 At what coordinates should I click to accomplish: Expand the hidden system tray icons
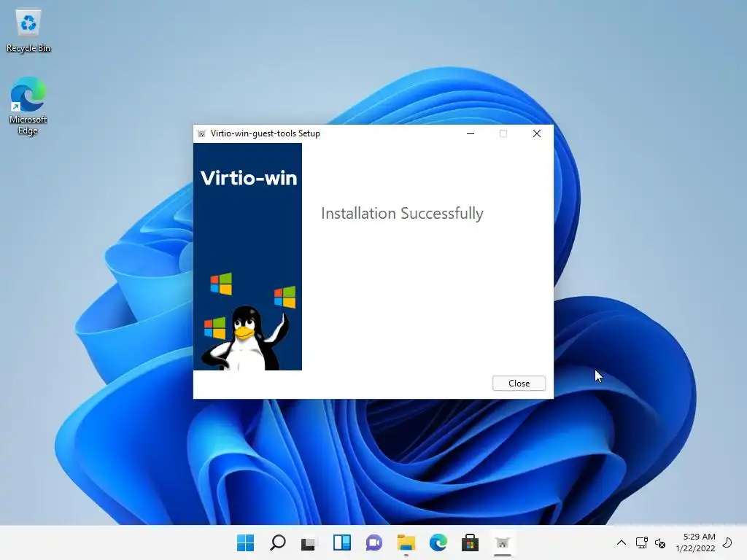[622, 542]
